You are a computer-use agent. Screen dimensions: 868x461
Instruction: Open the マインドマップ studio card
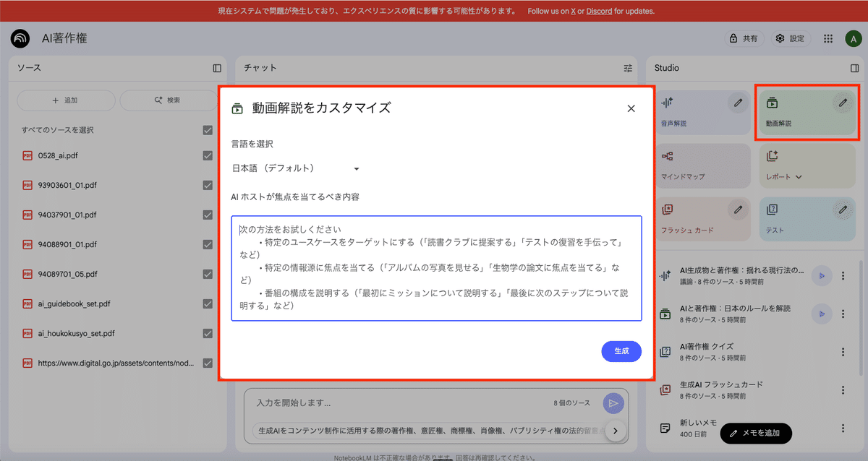(704, 165)
